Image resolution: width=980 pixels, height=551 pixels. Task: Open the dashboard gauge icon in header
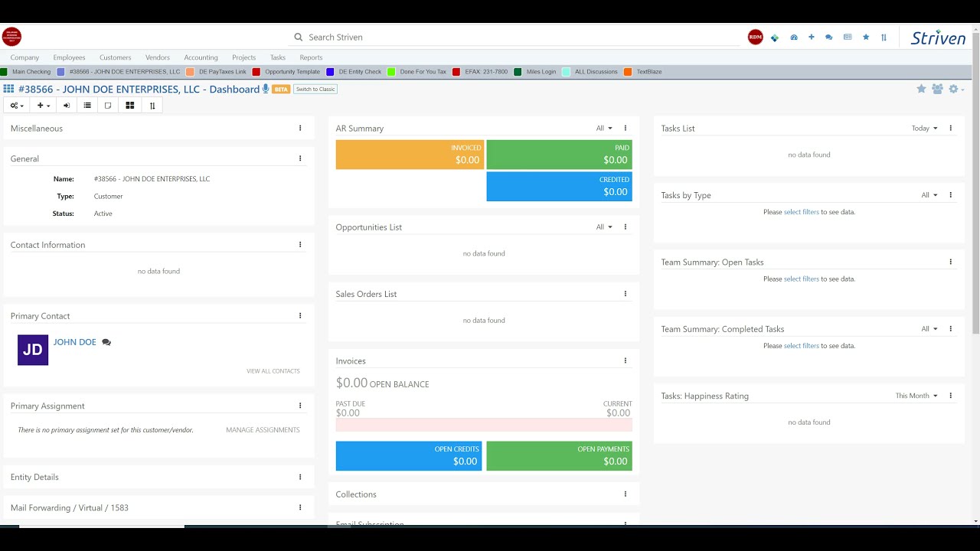coord(794,37)
